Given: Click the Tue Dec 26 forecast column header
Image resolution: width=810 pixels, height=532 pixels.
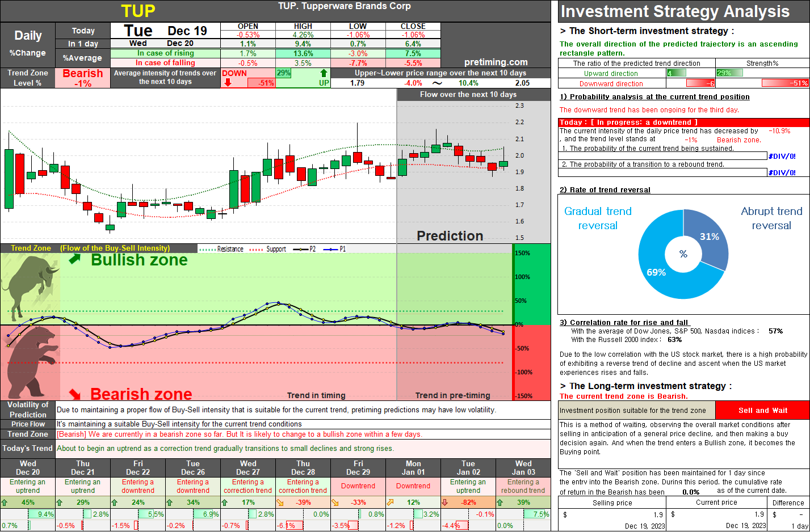Looking at the screenshot, I should (x=193, y=468).
